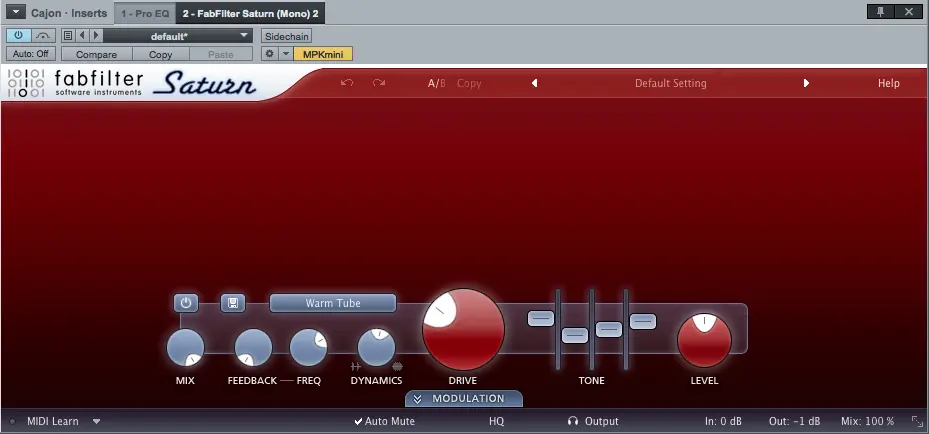Go to next Saturn preset arrow
Image resolution: width=929 pixels, height=434 pixels.
[806, 83]
